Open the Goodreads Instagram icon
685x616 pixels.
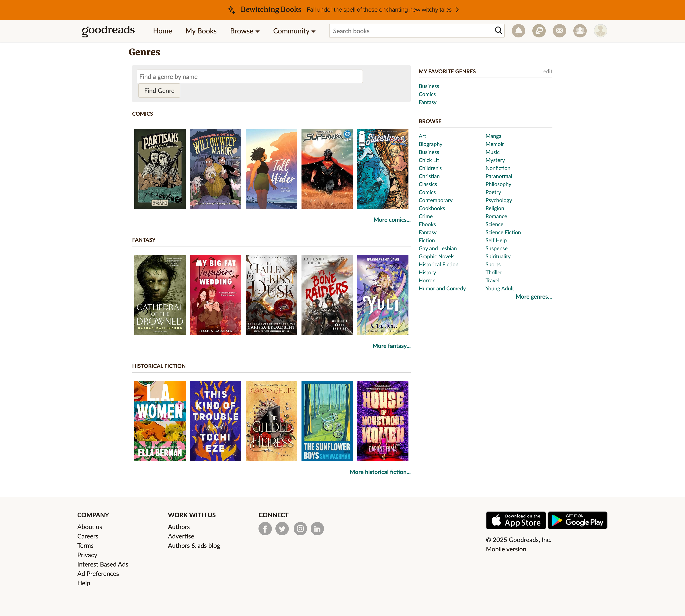300,529
